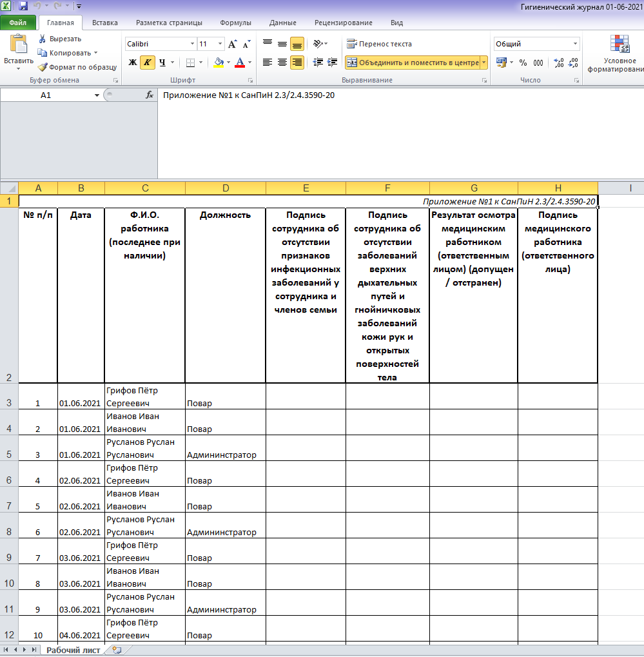Open Clipboard (Буфер обмена) dialog launcher

click(115, 80)
